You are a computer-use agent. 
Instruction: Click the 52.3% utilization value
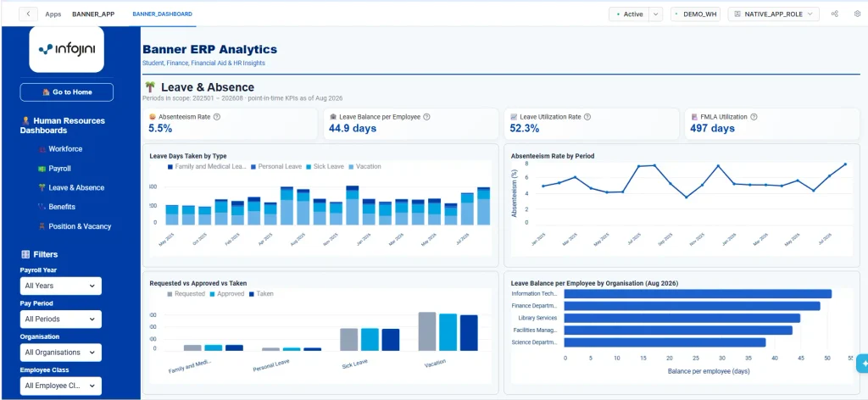[x=525, y=128]
